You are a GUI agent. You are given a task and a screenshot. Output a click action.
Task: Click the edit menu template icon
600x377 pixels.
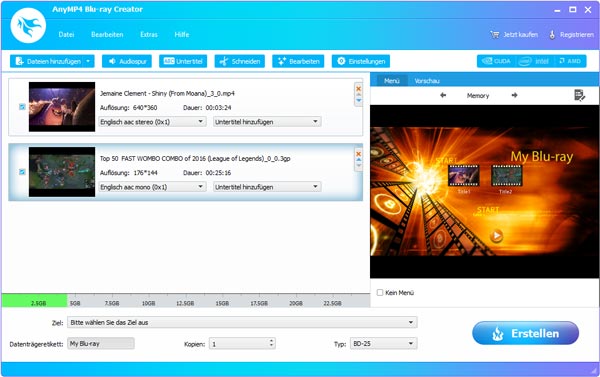tap(579, 95)
